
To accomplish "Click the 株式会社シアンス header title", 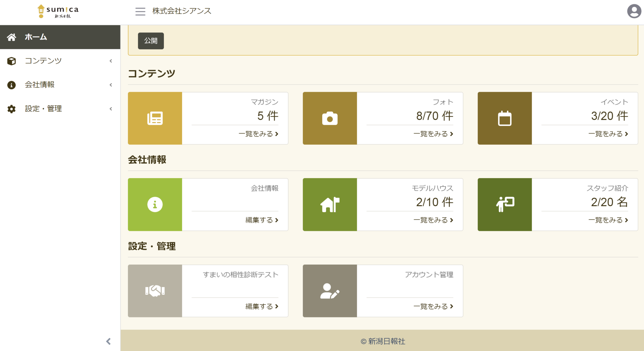I will (182, 11).
